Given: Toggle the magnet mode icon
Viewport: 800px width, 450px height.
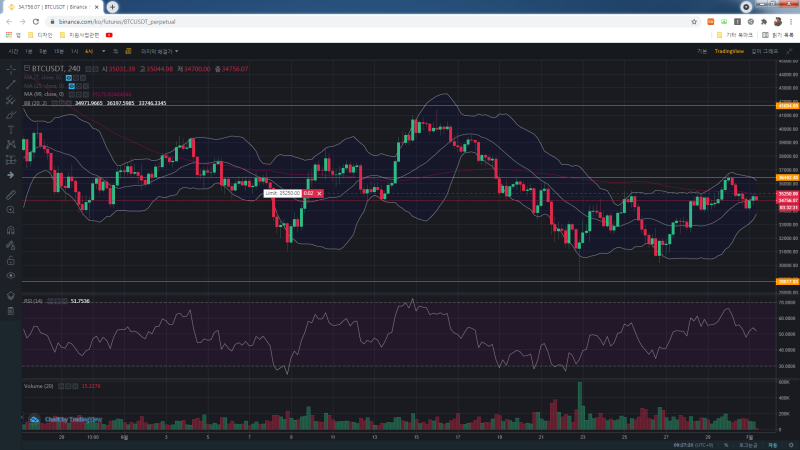Looking at the screenshot, I should pyautogui.click(x=11, y=230).
